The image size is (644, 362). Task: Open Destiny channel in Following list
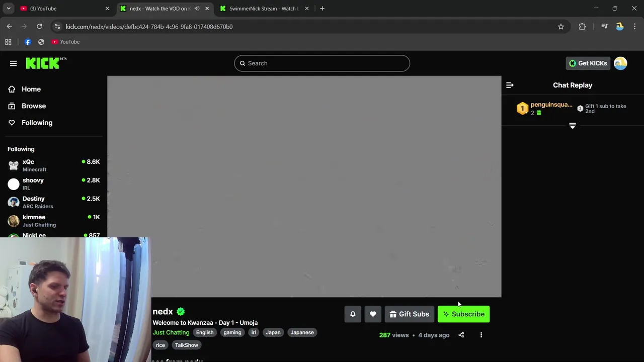(54, 202)
